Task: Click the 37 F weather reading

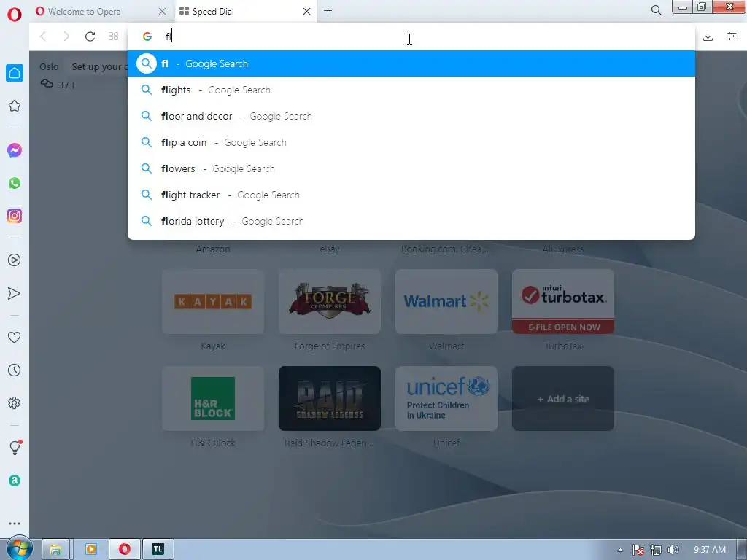Action: coord(67,85)
